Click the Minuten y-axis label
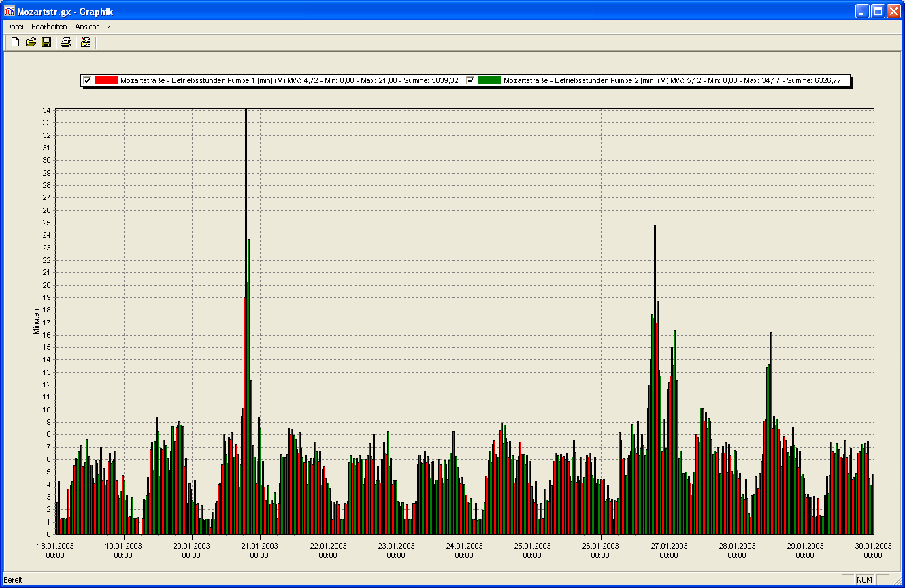Image resolution: width=905 pixels, height=588 pixels. 37,321
